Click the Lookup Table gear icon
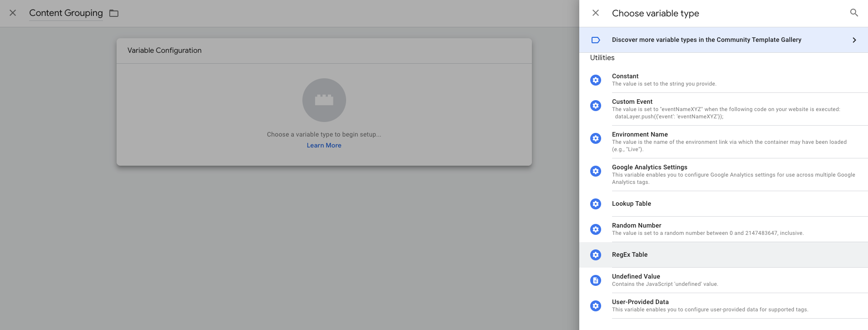Viewport: 868px width, 330px height. pyautogui.click(x=596, y=204)
